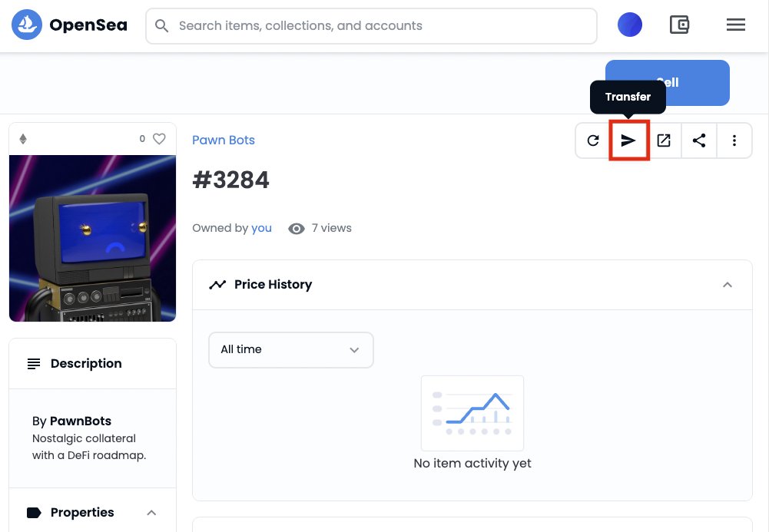This screenshot has width=769, height=532.
Task: Click the OpenSea ship logo
Action: pos(27,24)
